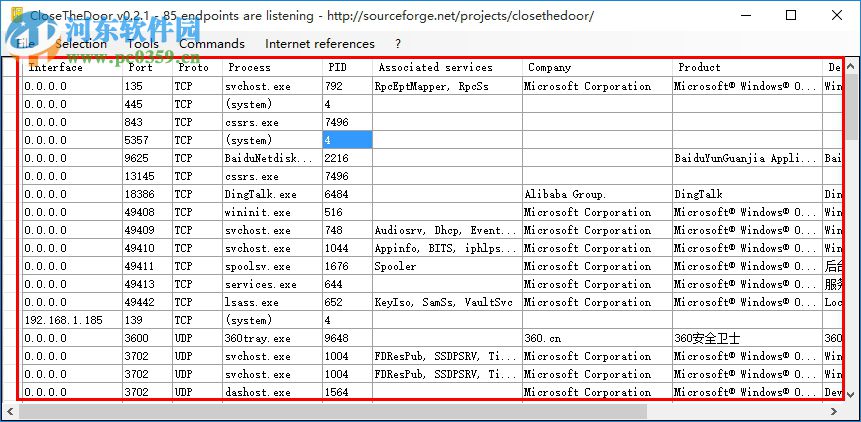Select the cell with port 49413

pyautogui.click(x=147, y=284)
